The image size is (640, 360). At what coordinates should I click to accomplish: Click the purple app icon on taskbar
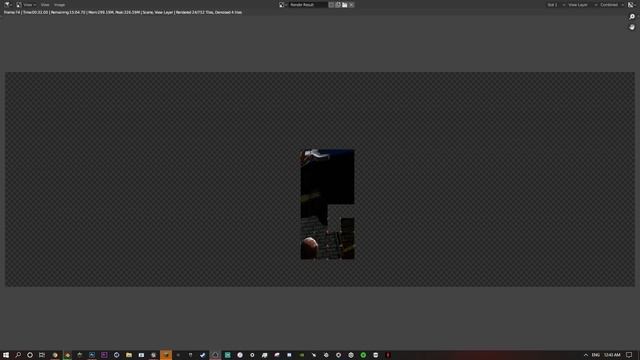pos(104,355)
